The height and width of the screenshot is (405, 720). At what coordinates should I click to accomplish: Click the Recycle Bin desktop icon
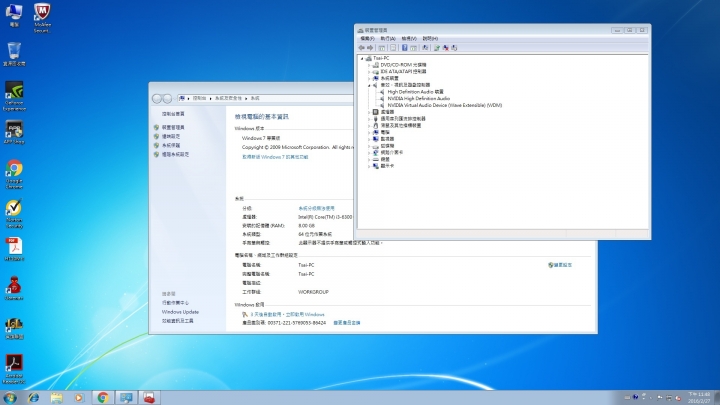click(x=14, y=54)
